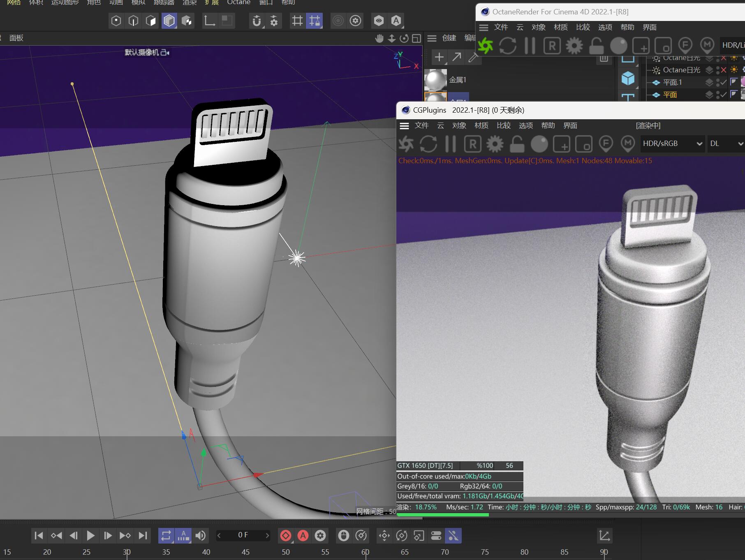
Task: Go to end of animation
Action: click(143, 535)
